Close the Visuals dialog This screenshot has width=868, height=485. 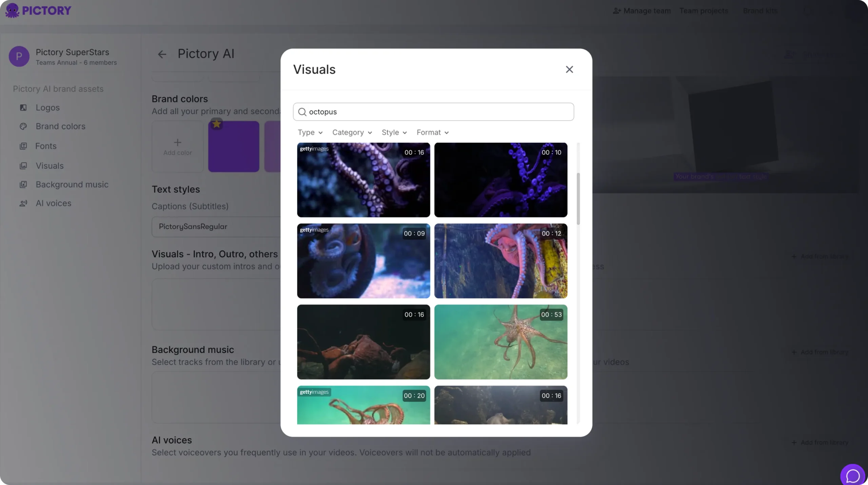[569, 70]
